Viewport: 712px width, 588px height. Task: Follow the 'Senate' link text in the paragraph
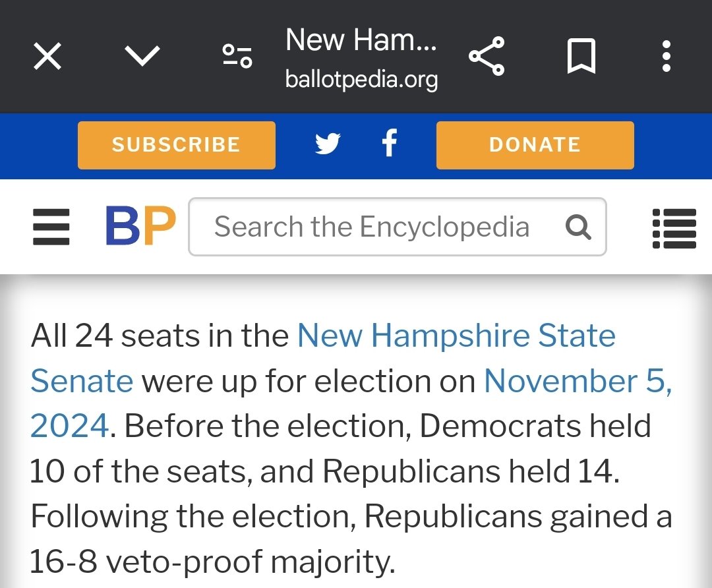82,381
